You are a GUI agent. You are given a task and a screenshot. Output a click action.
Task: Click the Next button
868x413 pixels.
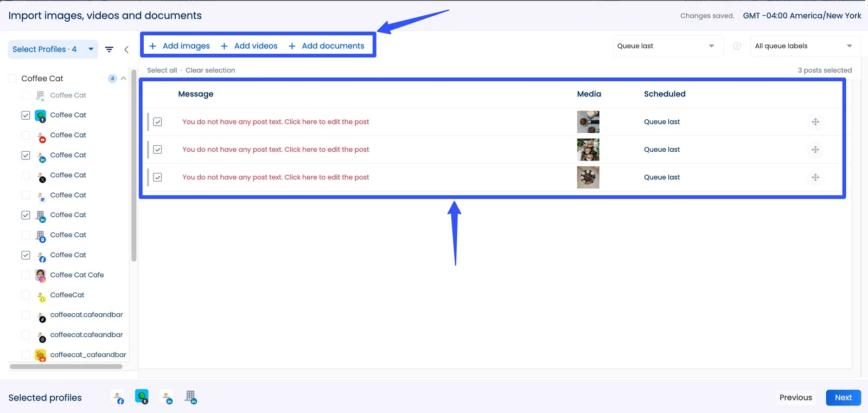pos(844,398)
